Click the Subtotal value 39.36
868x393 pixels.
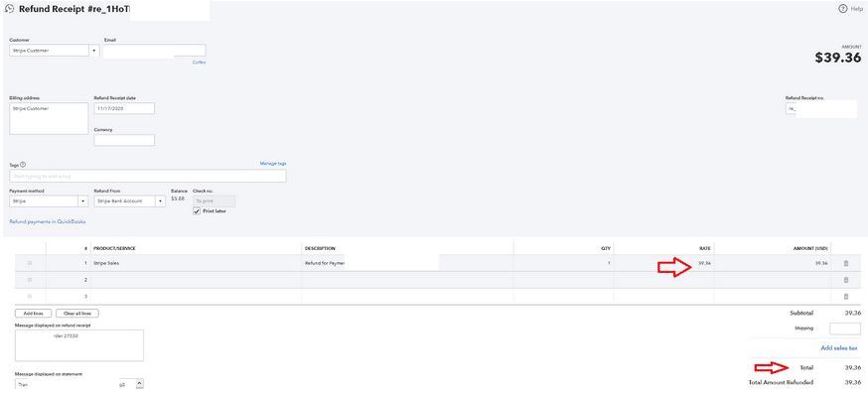point(852,314)
